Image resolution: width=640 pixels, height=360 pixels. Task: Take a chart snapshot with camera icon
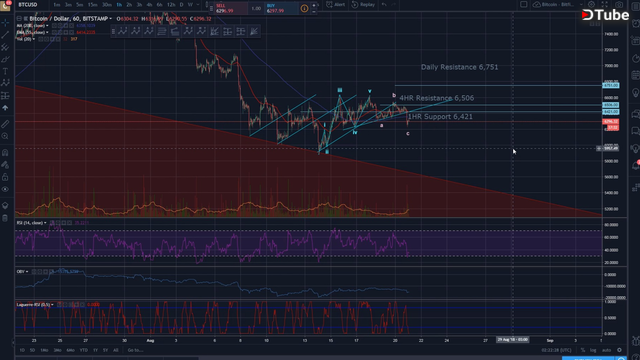click(619, 4)
